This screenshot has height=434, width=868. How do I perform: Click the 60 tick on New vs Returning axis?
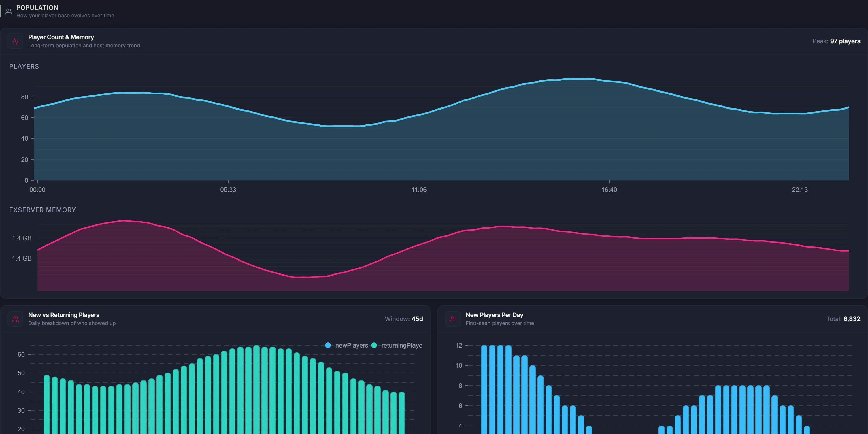point(21,354)
